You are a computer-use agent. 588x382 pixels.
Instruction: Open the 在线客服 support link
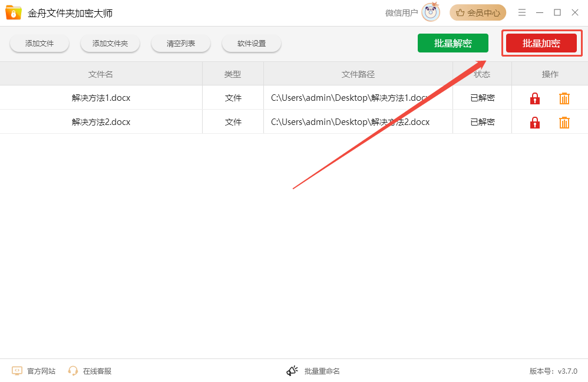[x=90, y=371]
